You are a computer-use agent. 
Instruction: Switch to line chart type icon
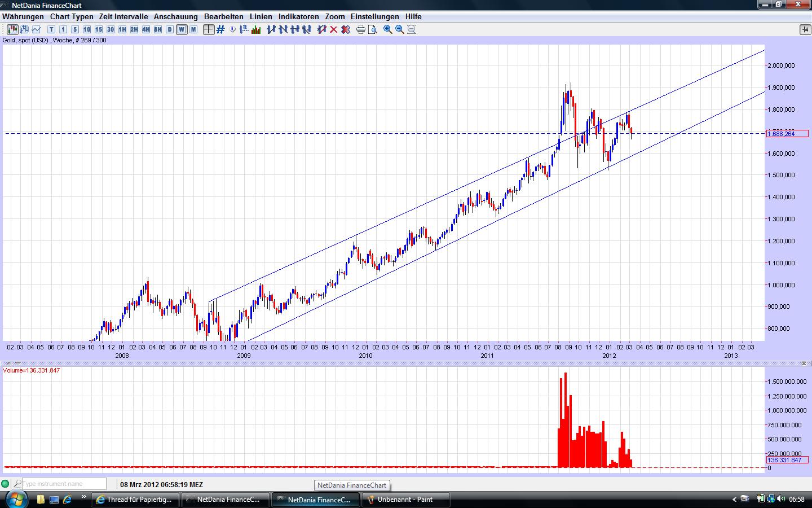point(37,29)
